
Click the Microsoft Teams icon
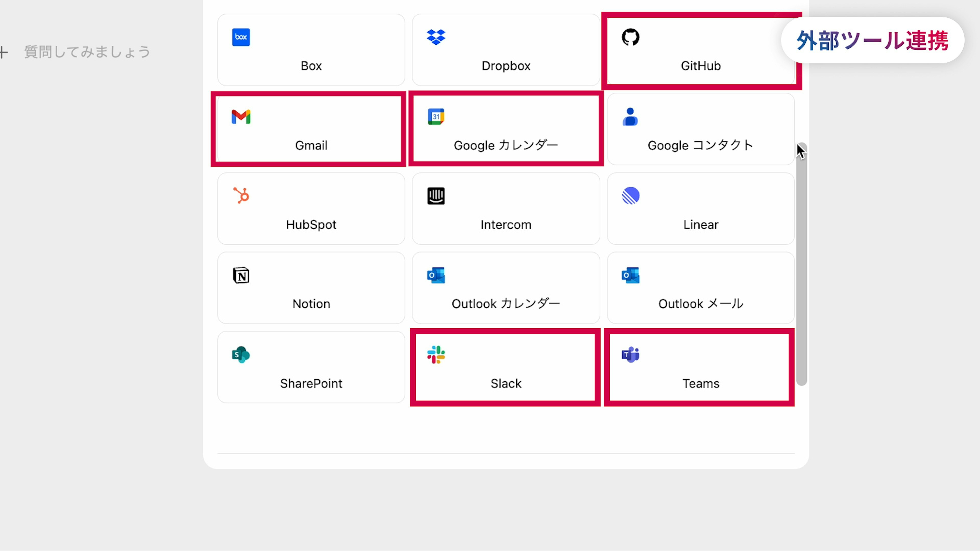click(630, 355)
